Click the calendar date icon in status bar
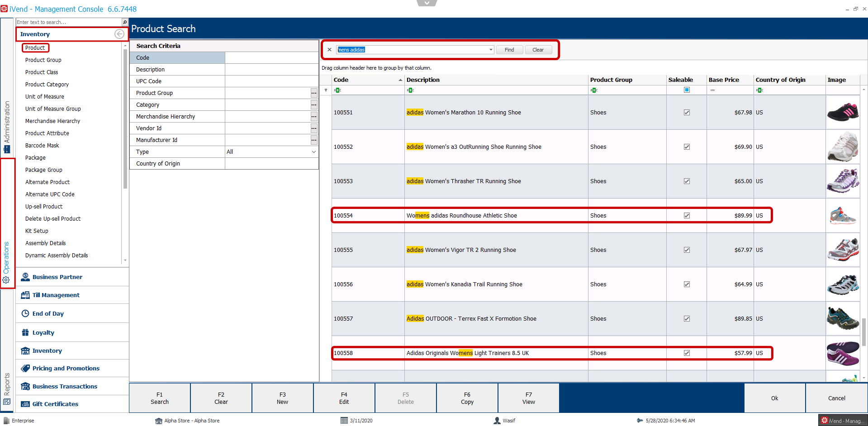The width and height of the screenshot is (868, 426). point(344,421)
